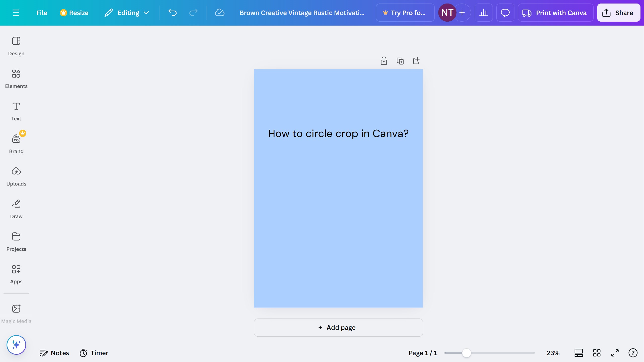The image size is (644, 362).
Task: Open the Resize menu
Action: (x=74, y=13)
